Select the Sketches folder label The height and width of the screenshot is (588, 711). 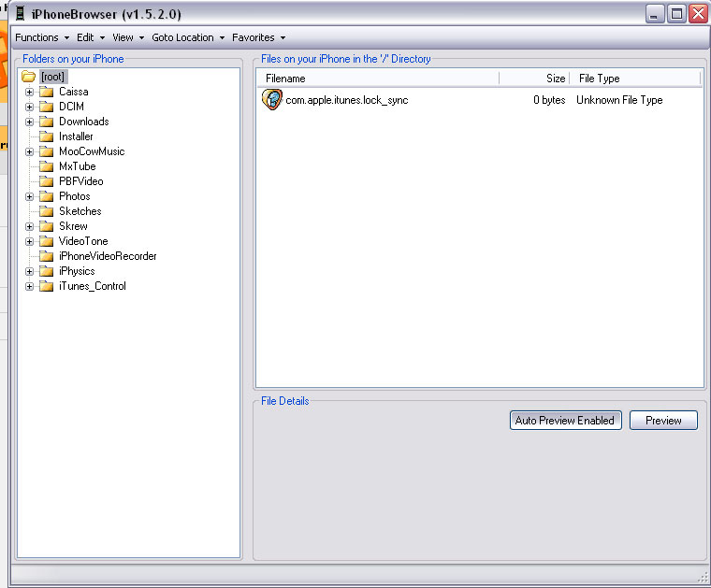tap(80, 211)
